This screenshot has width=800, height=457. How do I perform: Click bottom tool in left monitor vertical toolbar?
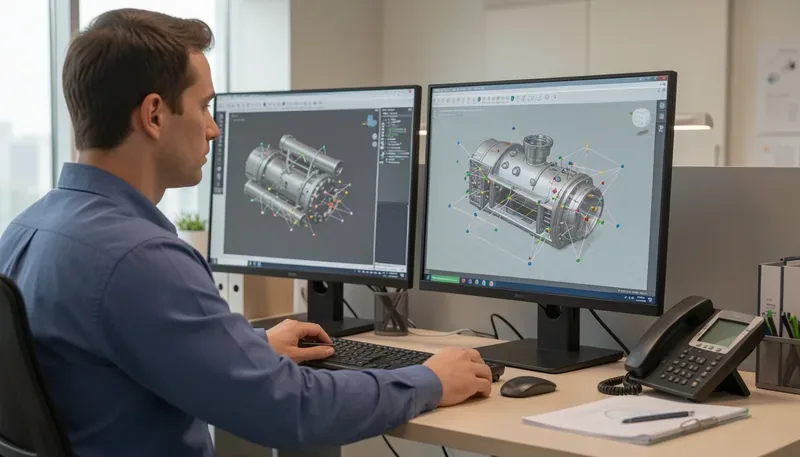218,184
